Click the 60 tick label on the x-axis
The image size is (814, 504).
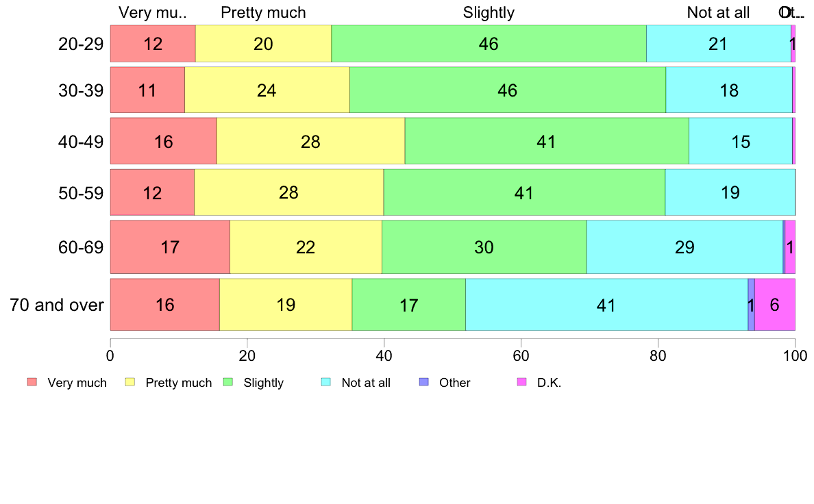coord(521,355)
